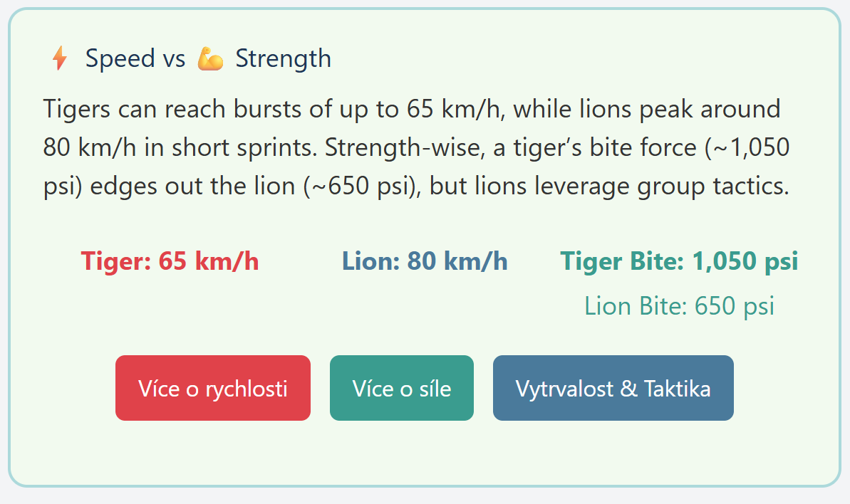
Task: Click the vs text in the heading
Action: (x=174, y=60)
